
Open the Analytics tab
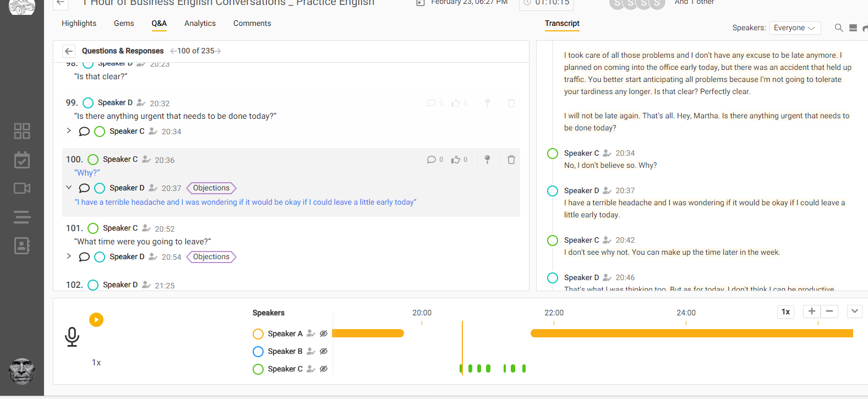(200, 23)
